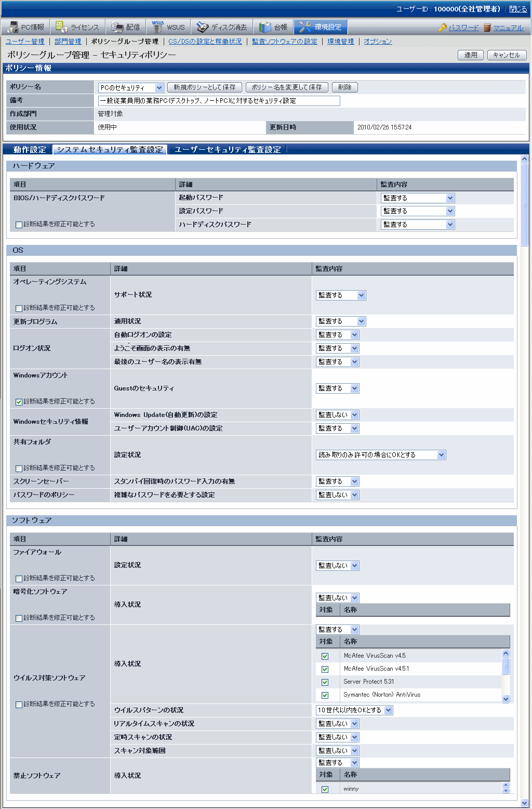The height and width of the screenshot is (809, 532).
Task: Open ウイルスパターンの状況 dropdown
Action: 354,710
